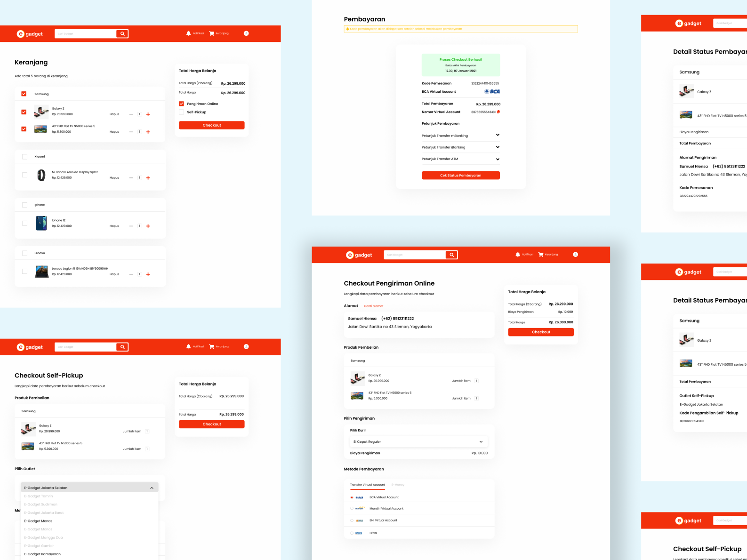
Task: Select the Transfer Virtual Account tab
Action: click(x=368, y=485)
